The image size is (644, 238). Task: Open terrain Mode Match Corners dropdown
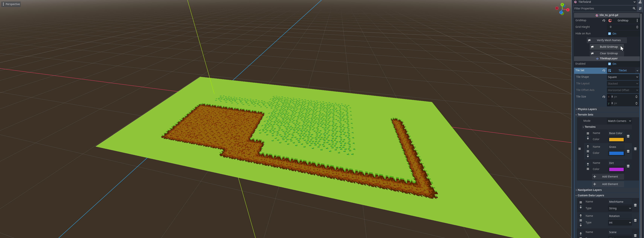pyautogui.click(x=619, y=121)
